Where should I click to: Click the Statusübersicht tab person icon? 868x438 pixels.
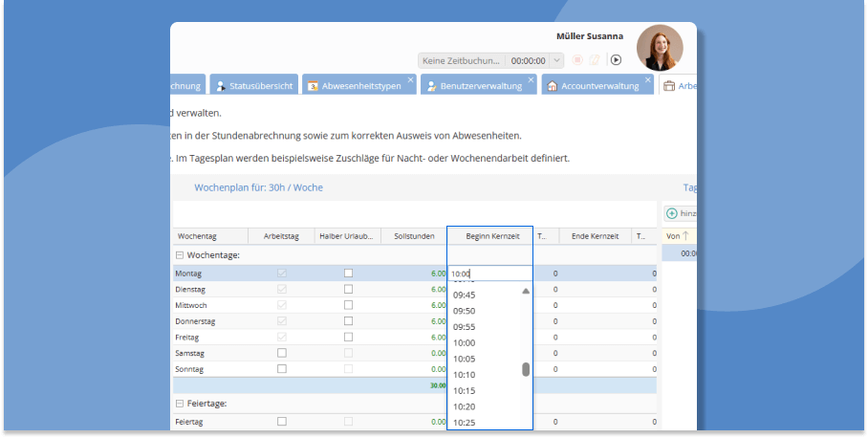click(x=221, y=86)
